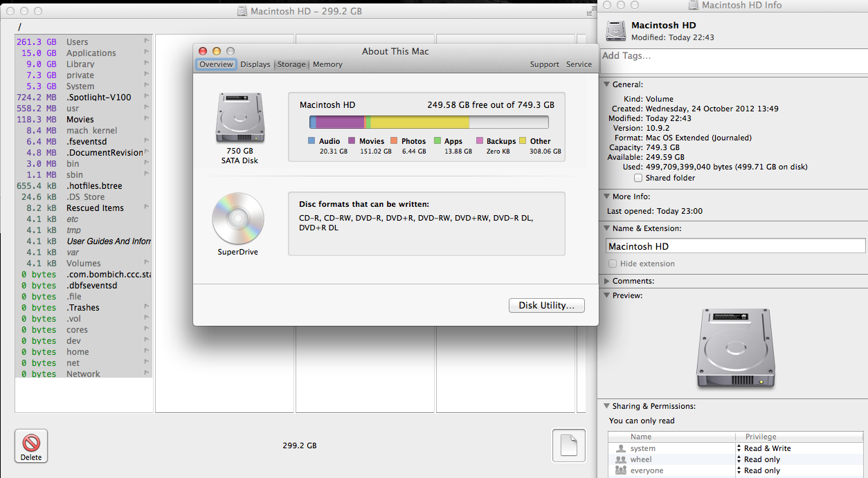Select the Network row
Viewport: 868px width, 478px height.
(x=84, y=373)
